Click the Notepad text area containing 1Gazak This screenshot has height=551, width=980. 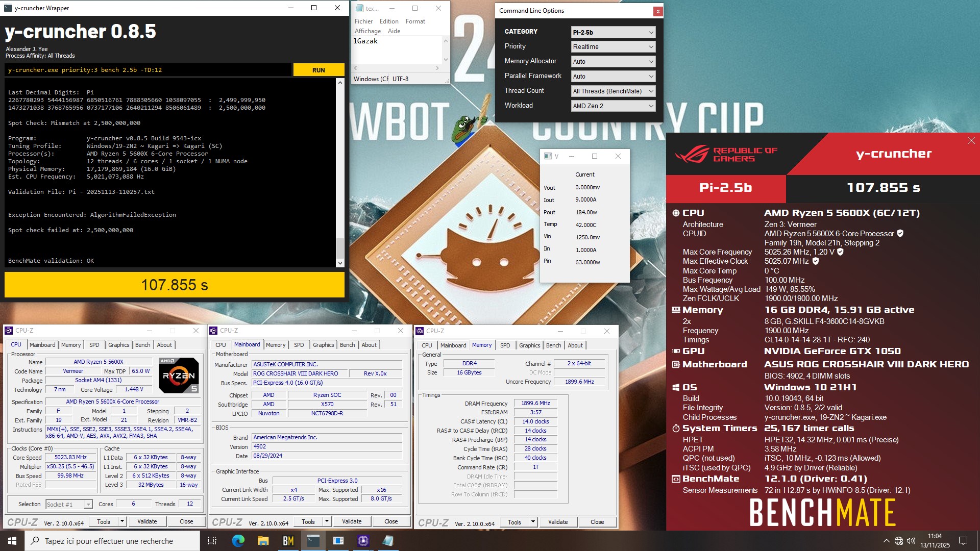[x=397, y=49]
